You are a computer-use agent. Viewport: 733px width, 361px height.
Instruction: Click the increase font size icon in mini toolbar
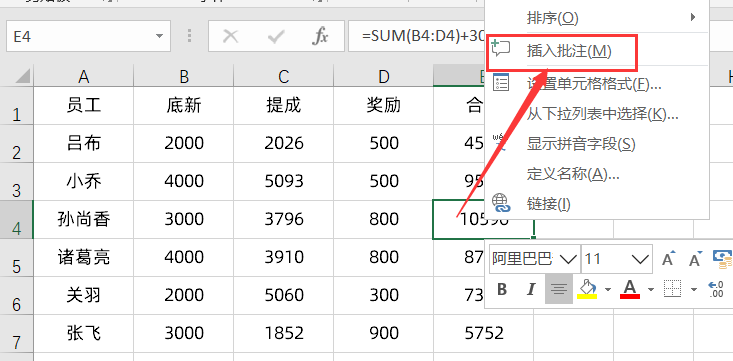point(669,259)
